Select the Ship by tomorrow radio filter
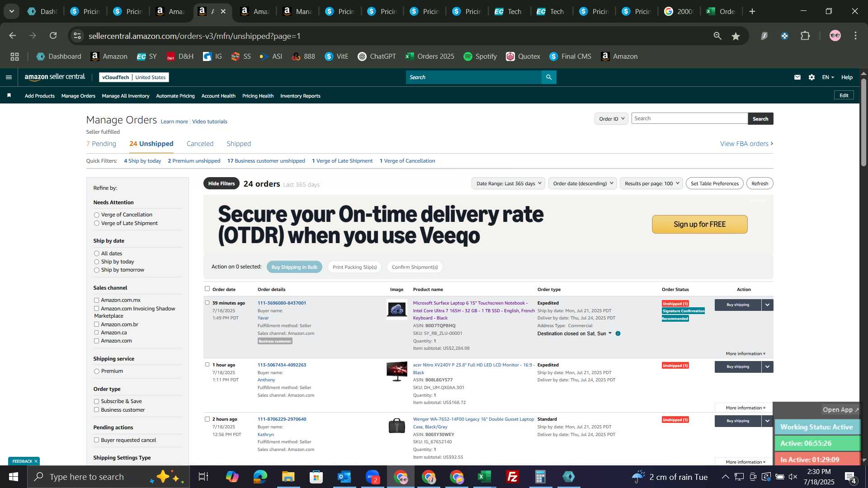 click(96, 270)
